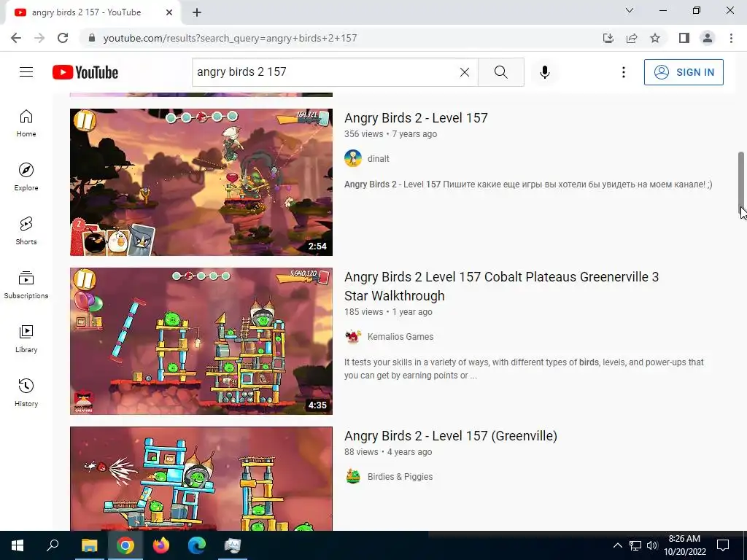This screenshot has width=747, height=560.
Task: Click the address bar URL
Action: click(x=230, y=38)
